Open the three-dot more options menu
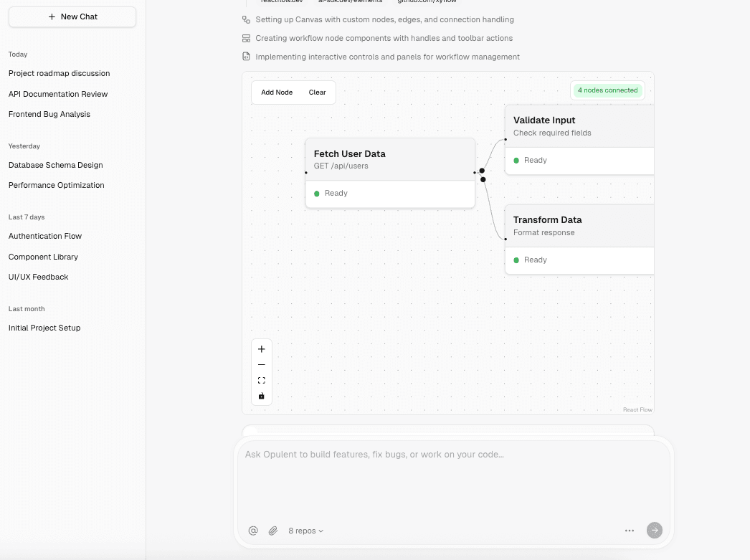 [630, 531]
